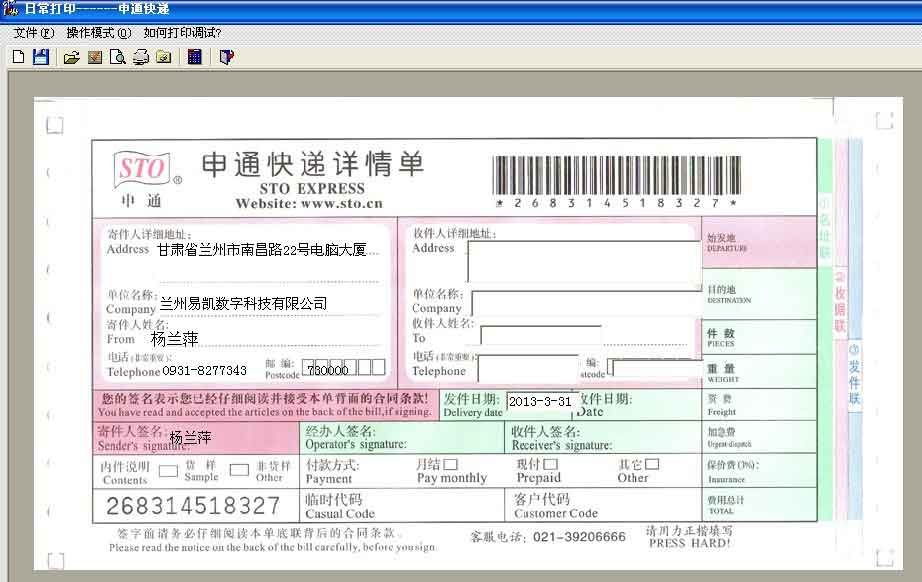Screen dimensions: 922x582
Task: Exit the program via the door icon
Action: pos(226,57)
